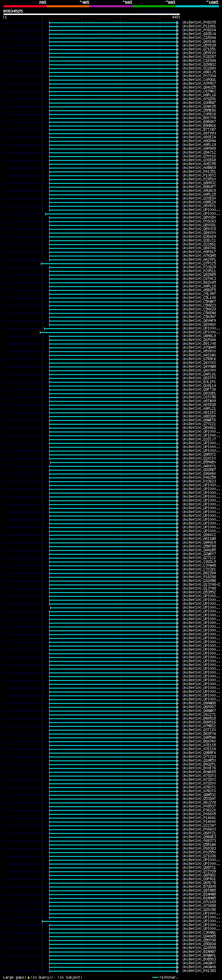Image resolution: width=222 pixels, height=980 pixels.
Task: Select the query name AV634525
Action: [13, 11]
